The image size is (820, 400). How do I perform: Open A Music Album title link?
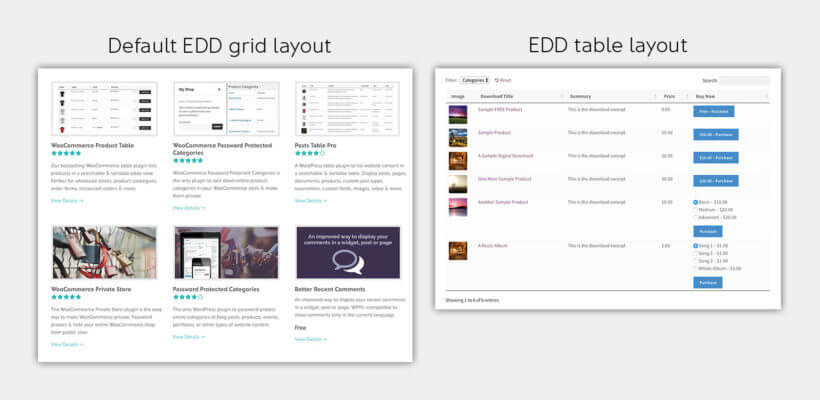(x=493, y=245)
